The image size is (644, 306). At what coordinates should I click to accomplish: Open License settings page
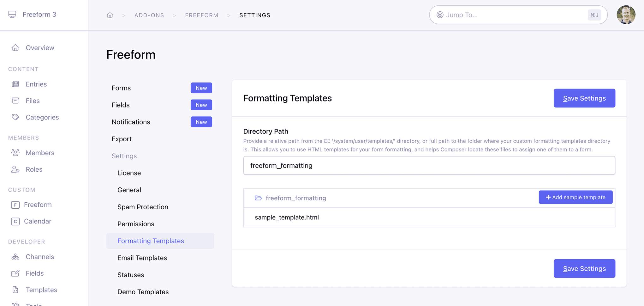click(129, 173)
